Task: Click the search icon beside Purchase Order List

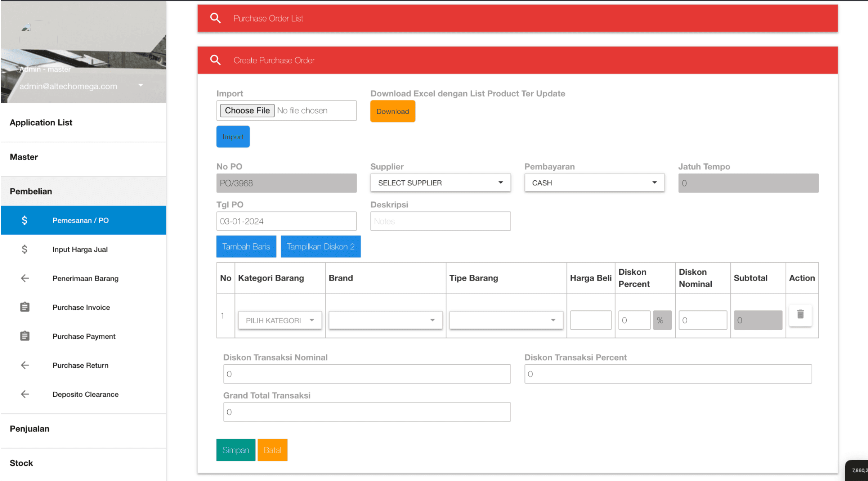Action: (x=215, y=18)
